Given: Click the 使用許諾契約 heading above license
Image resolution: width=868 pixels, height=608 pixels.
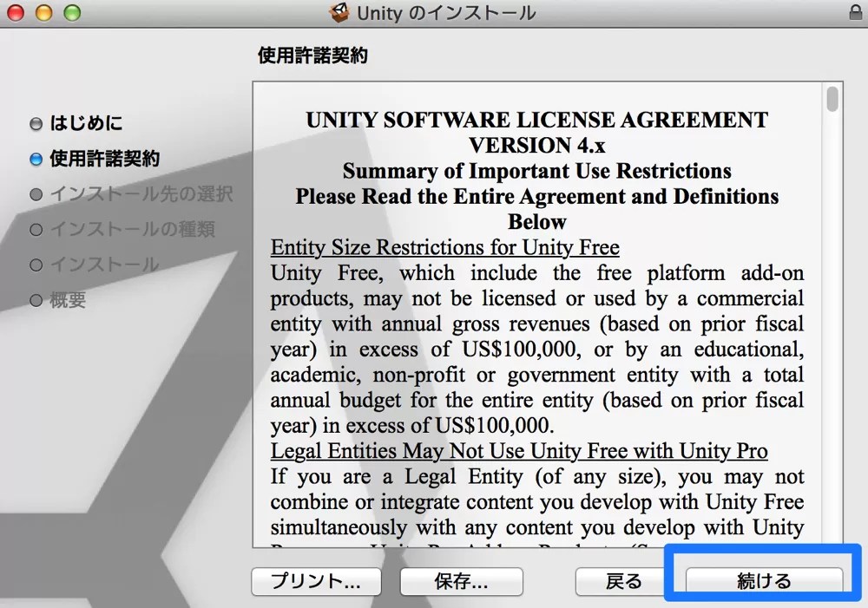Looking at the screenshot, I should pyautogui.click(x=312, y=56).
